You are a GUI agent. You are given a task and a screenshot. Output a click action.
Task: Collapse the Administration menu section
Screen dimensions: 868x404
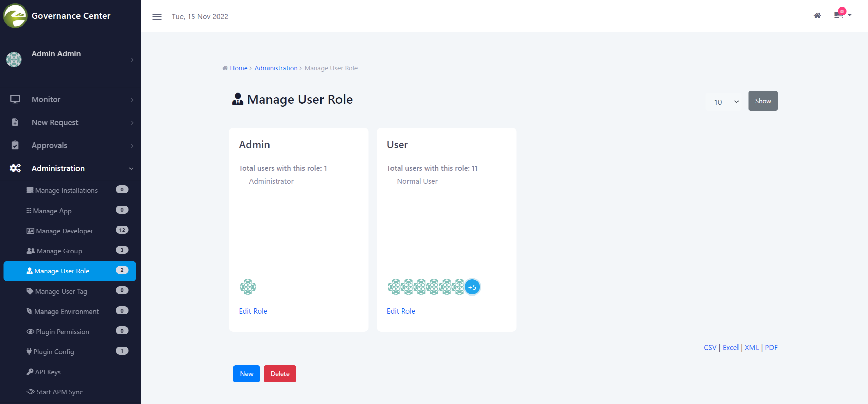coord(131,168)
